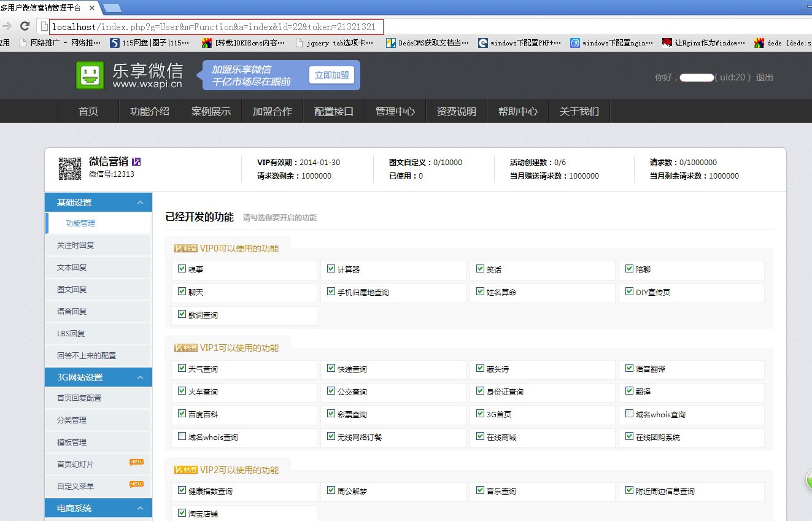812x521 pixels.
Task: Uncheck the 糗事 function
Action: [182, 269]
